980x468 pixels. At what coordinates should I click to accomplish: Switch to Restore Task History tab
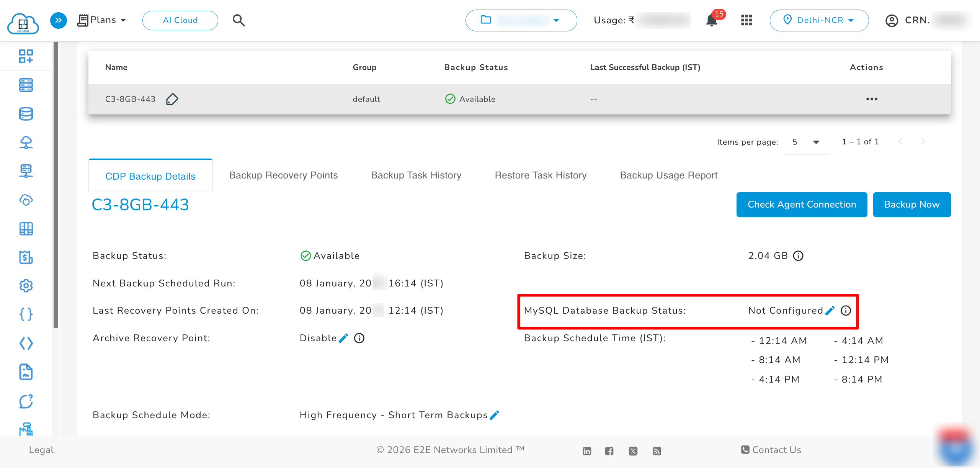click(x=541, y=175)
